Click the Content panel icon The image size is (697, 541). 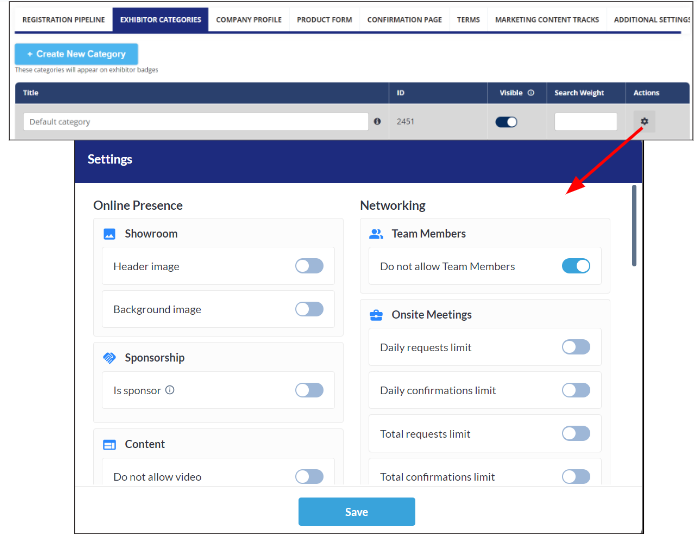(x=109, y=444)
